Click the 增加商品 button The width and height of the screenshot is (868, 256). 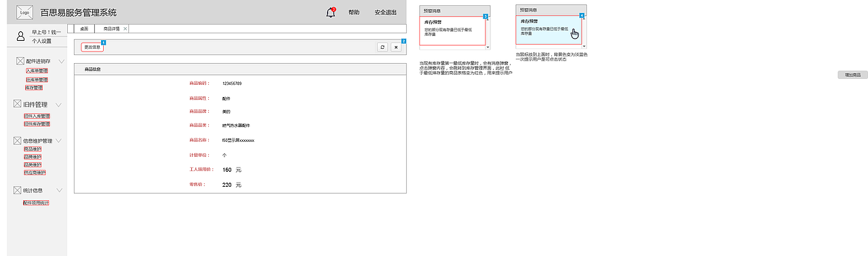tap(852, 74)
